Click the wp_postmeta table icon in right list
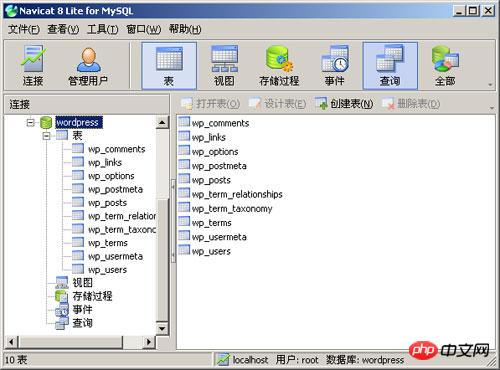Image resolution: width=500 pixels, height=370 pixels. click(x=184, y=164)
